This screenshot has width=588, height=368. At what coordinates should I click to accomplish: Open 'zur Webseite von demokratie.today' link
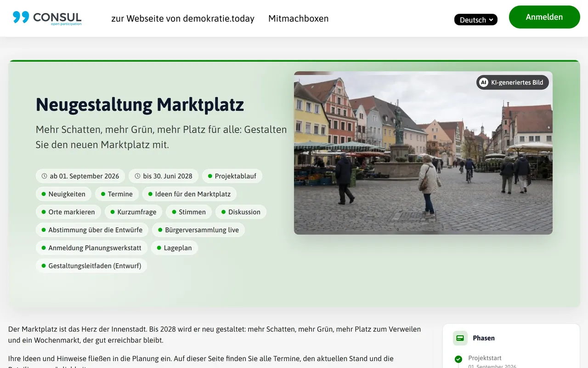point(183,18)
